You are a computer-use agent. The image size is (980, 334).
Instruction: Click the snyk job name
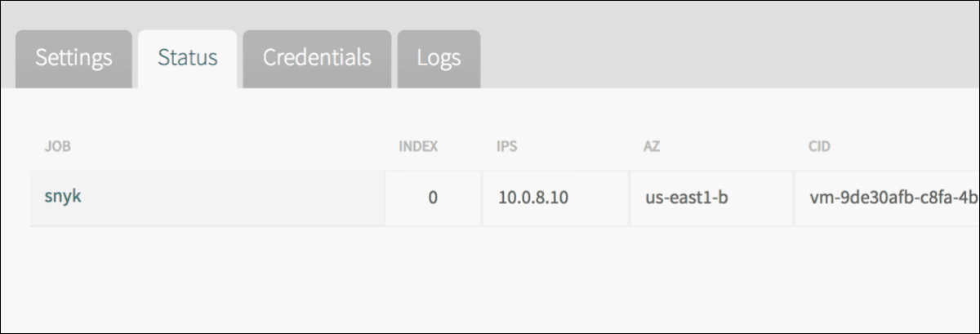point(63,197)
